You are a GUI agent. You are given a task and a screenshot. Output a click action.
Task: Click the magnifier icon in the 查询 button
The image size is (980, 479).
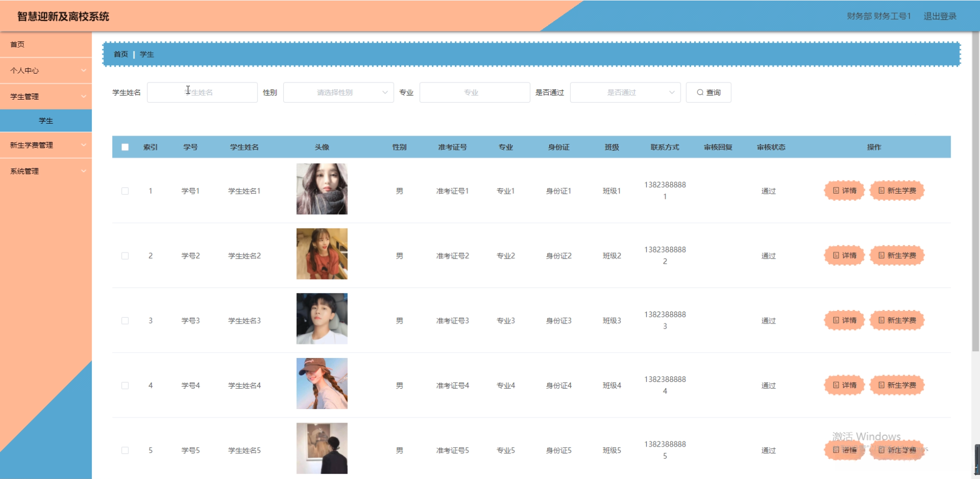[700, 92]
